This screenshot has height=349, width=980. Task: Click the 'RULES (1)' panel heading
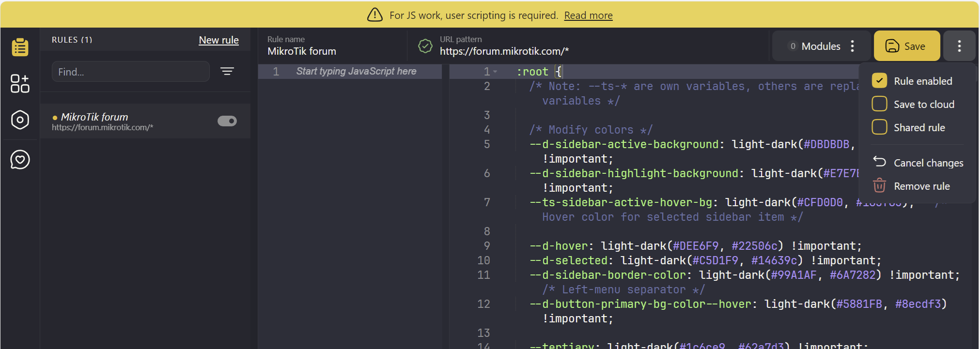click(x=72, y=40)
